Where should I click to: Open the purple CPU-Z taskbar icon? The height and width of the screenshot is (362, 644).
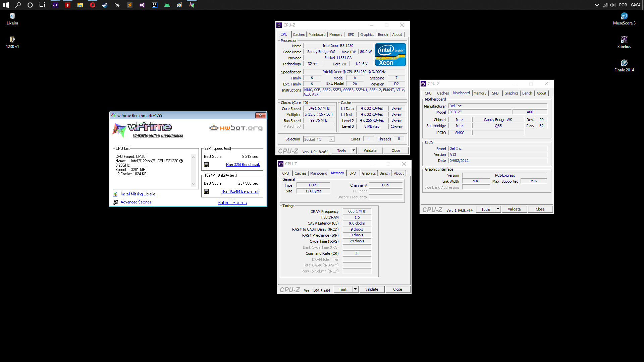tap(55, 5)
